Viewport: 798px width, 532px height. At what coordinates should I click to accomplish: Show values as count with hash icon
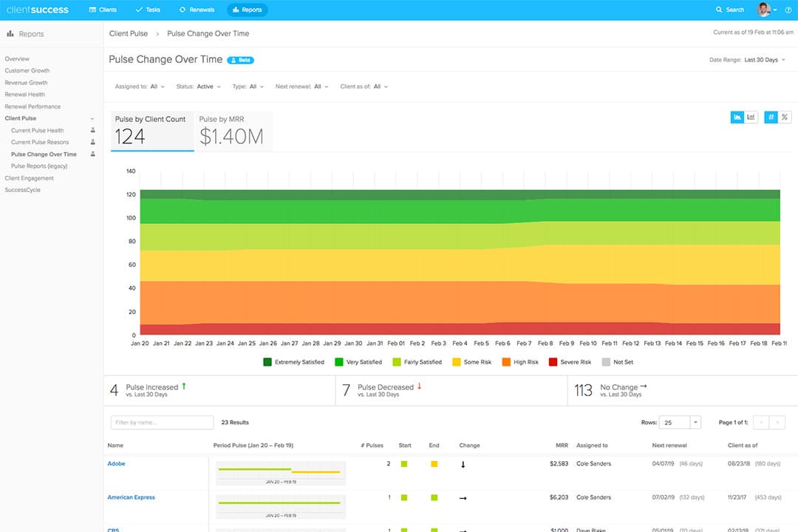tap(771, 117)
